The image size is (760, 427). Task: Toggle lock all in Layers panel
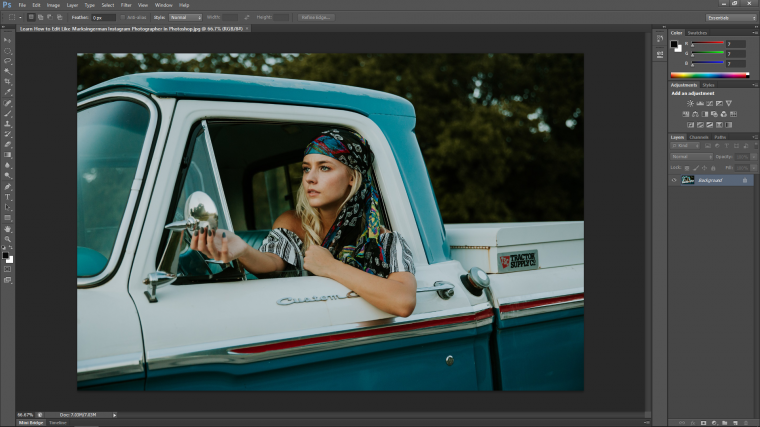[713, 168]
